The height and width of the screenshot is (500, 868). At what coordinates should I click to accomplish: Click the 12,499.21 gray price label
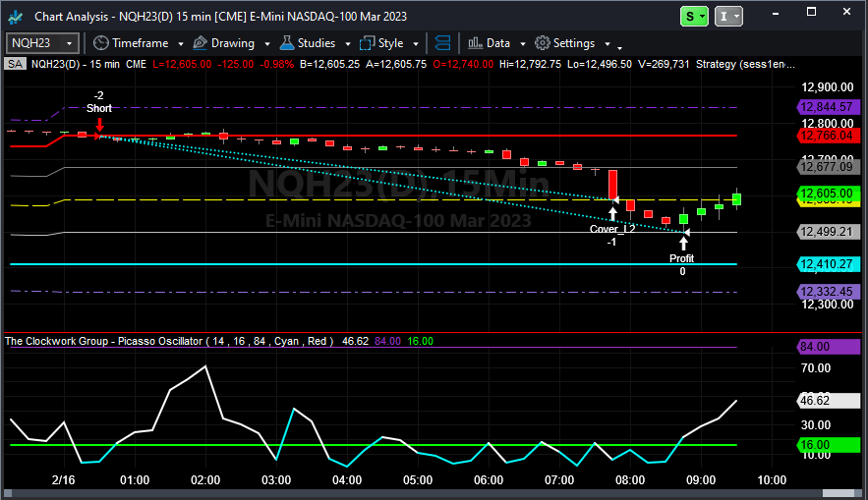click(x=828, y=232)
